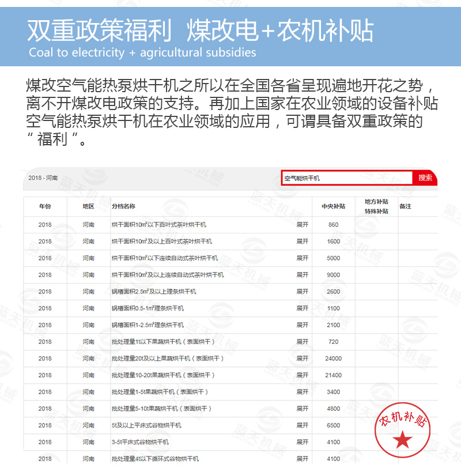The width and height of the screenshot is (461, 476).
Task: Click the search field containing 空气能烘干机
Action: click(x=347, y=178)
